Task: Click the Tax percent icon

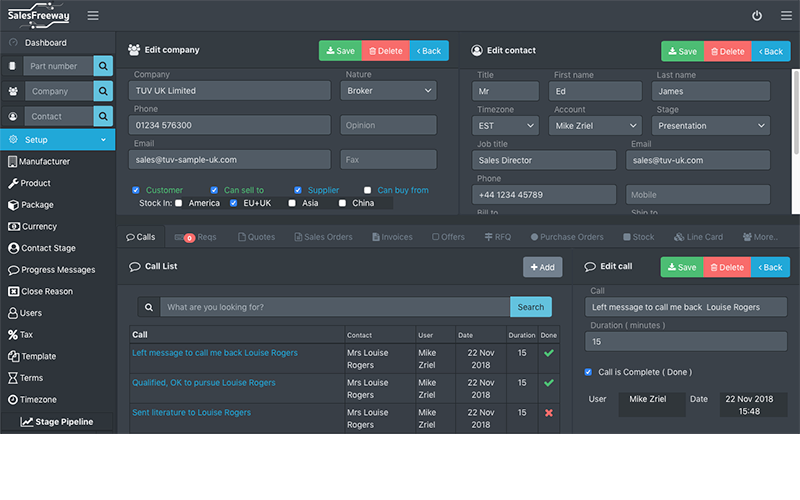Action: [13, 335]
